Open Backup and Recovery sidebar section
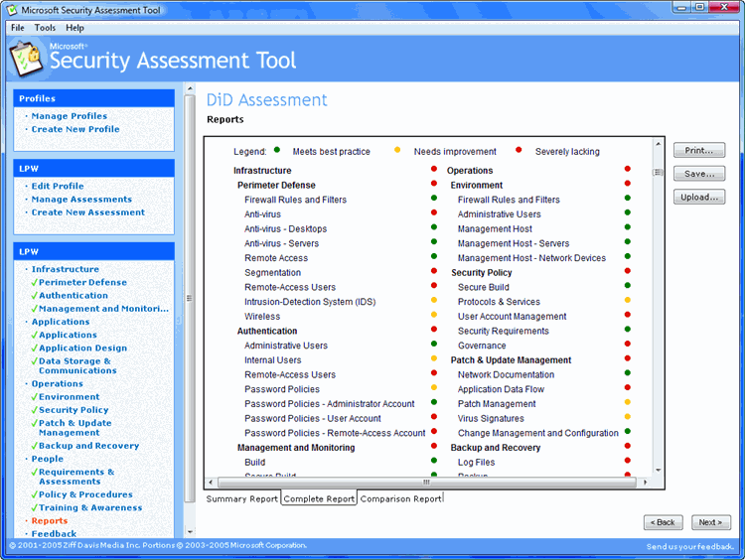This screenshot has height=560, width=745. tap(88, 446)
